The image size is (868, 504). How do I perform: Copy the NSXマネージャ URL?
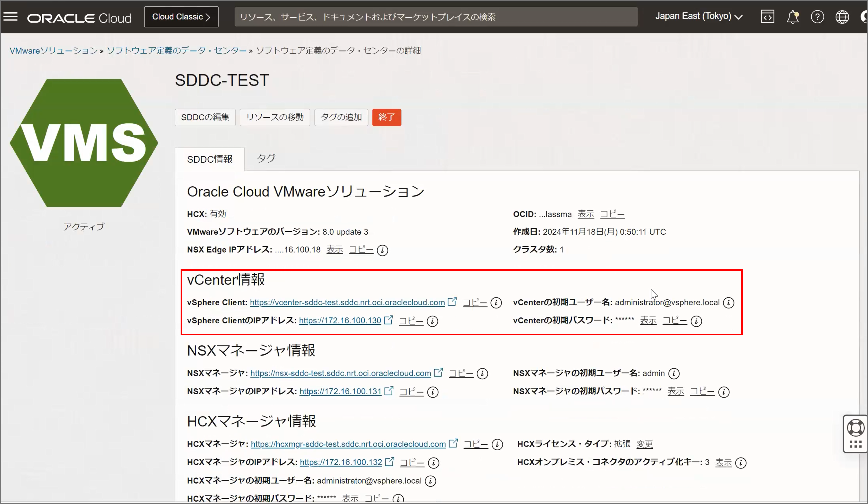[x=461, y=373]
